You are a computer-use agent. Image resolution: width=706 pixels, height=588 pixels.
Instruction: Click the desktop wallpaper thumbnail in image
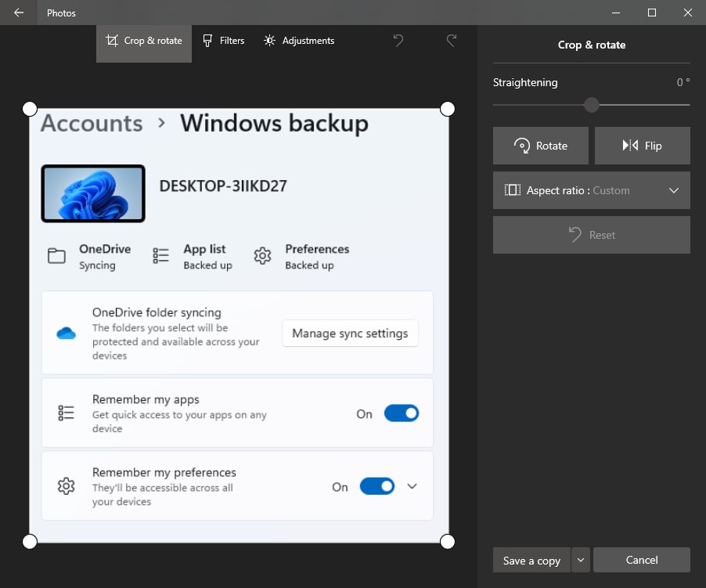click(93, 193)
